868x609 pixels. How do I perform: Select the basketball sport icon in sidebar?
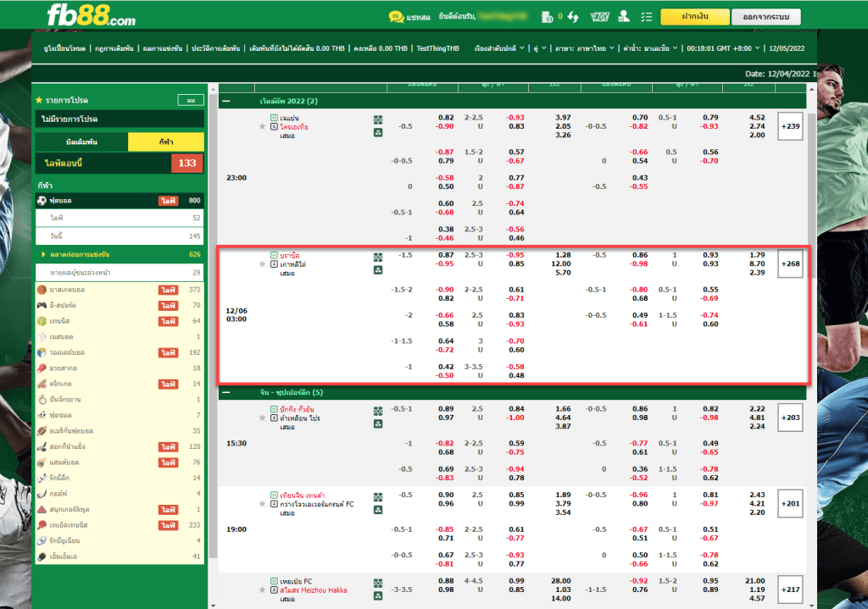pyautogui.click(x=42, y=290)
